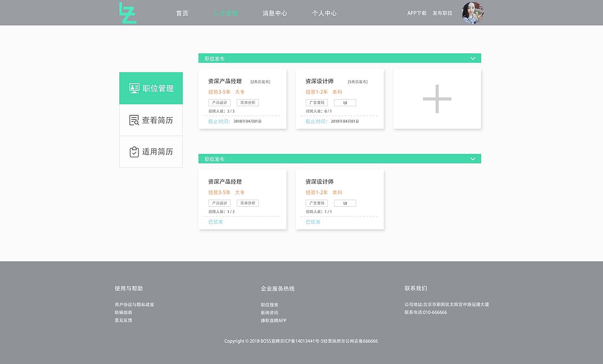The width and height of the screenshot is (603, 364).
Task: Open the 职位搜索 link in footer
Action: point(269,304)
